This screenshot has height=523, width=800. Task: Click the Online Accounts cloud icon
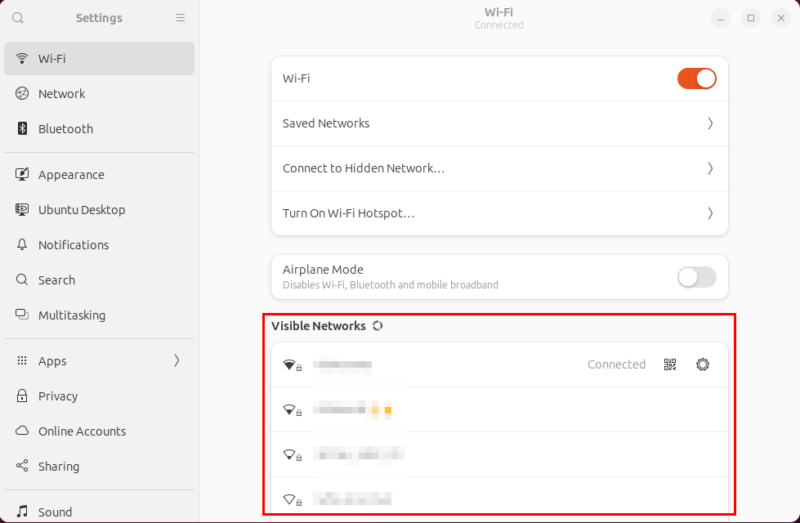pyautogui.click(x=22, y=431)
